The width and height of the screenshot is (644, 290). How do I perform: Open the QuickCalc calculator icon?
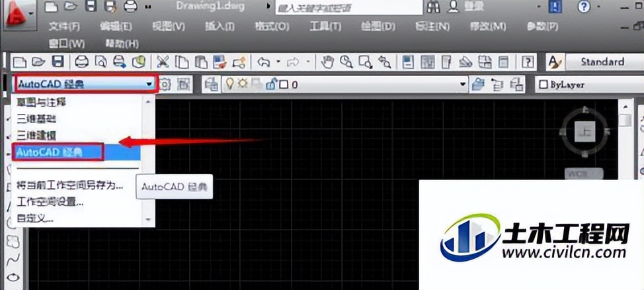tap(504, 62)
